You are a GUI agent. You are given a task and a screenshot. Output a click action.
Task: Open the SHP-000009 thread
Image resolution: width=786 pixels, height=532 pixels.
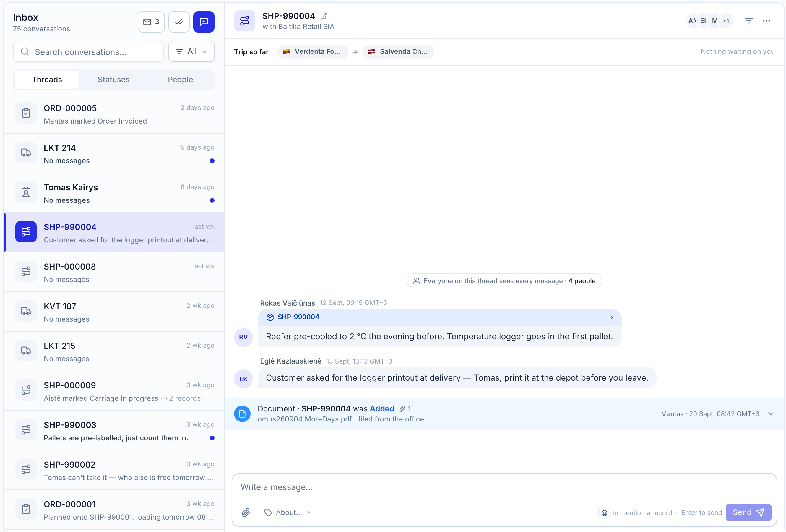(x=114, y=391)
